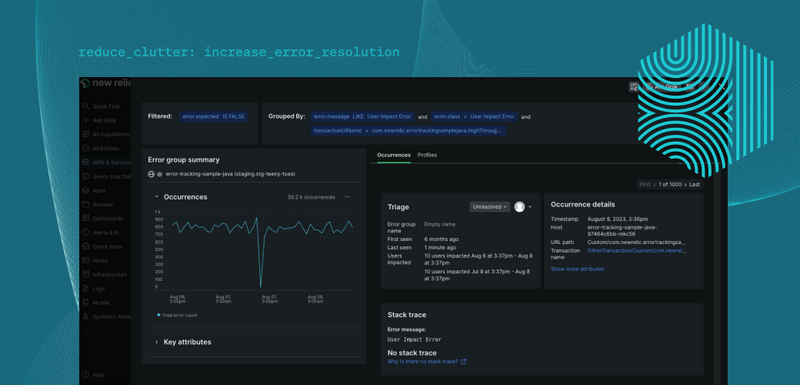Click the '39.2 k occurrences' text
The image size is (800, 385).
point(311,197)
